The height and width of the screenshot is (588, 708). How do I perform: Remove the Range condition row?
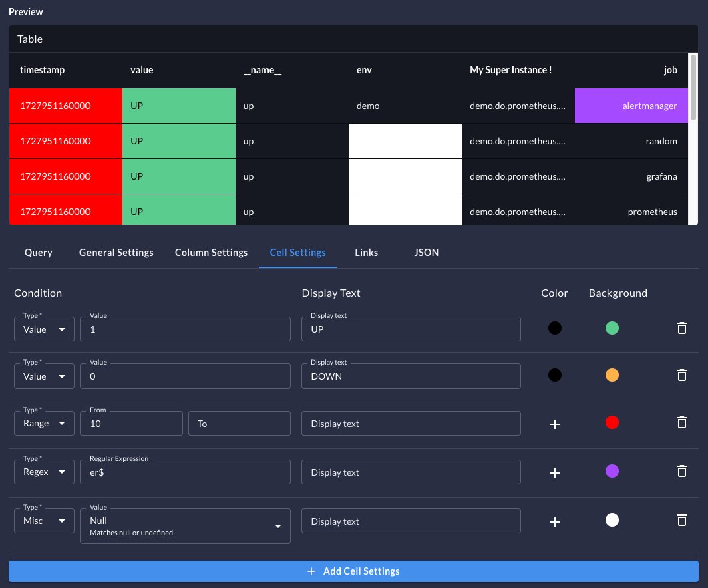(682, 423)
